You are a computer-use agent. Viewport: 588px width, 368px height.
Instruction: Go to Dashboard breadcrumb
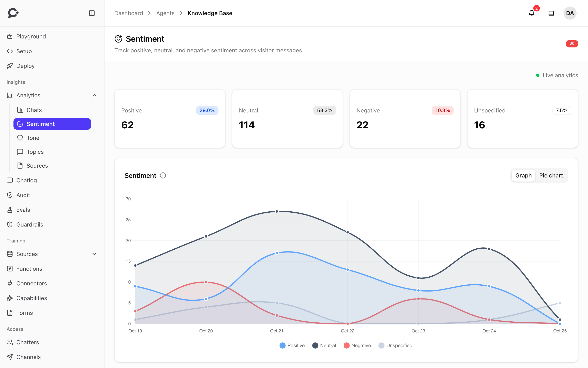tap(129, 13)
